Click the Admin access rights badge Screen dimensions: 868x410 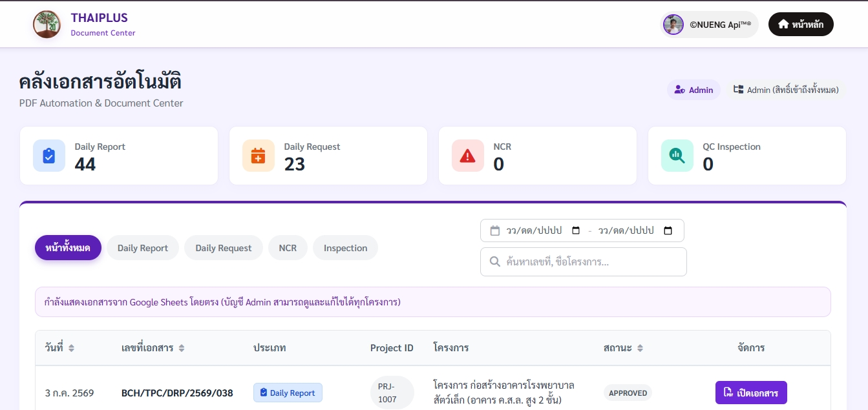[785, 90]
